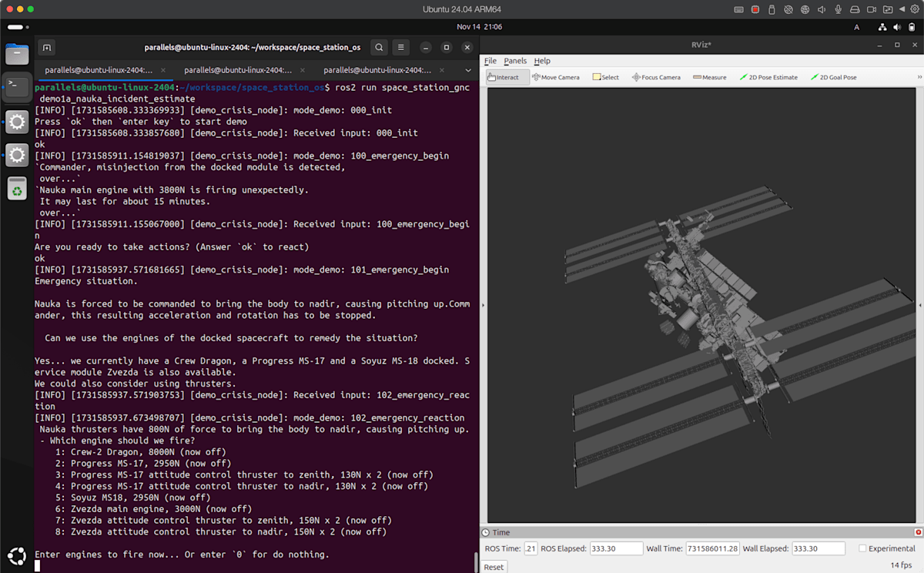Open the Files app in Ubuntu dock

(x=17, y=54)
